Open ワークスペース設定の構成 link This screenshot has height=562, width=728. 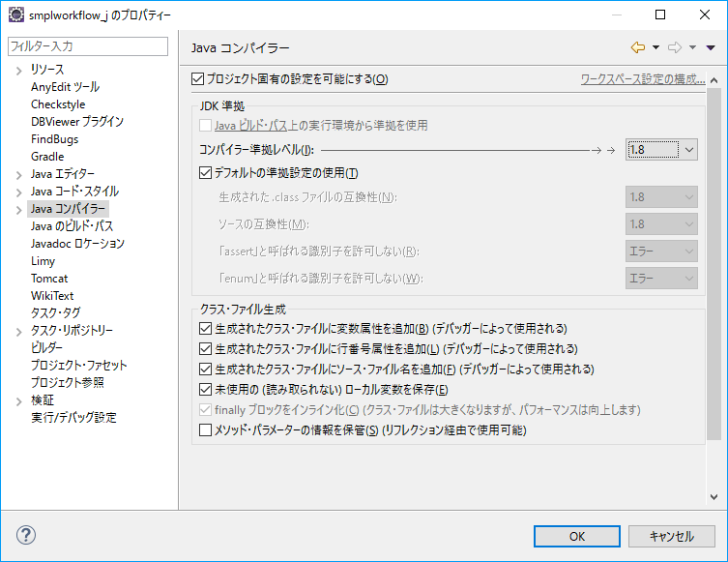643,79
